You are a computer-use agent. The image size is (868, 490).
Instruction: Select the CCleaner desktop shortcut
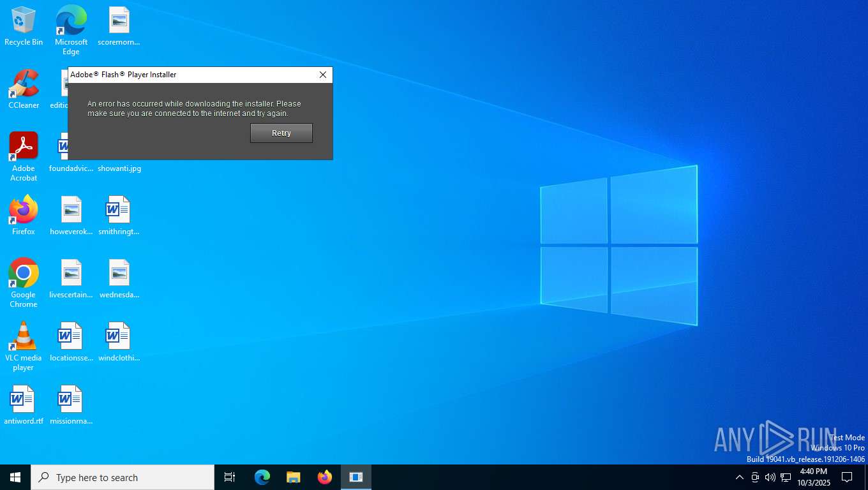coord(24,89)
